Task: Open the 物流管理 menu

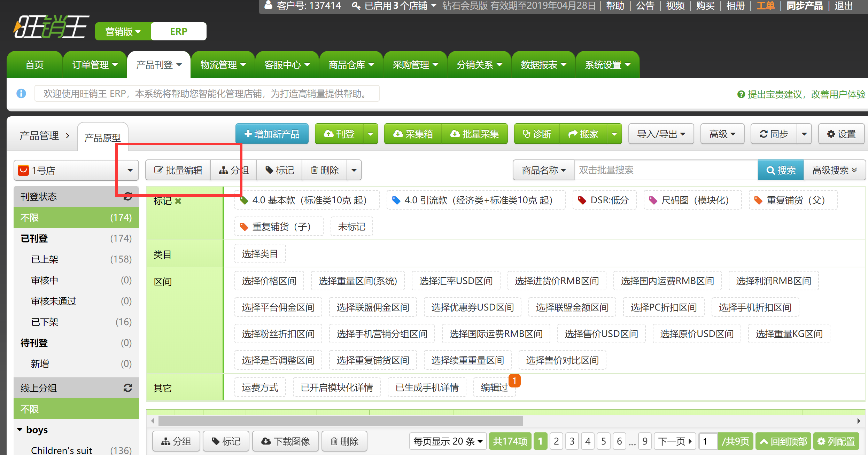Action: coord(223,64)
